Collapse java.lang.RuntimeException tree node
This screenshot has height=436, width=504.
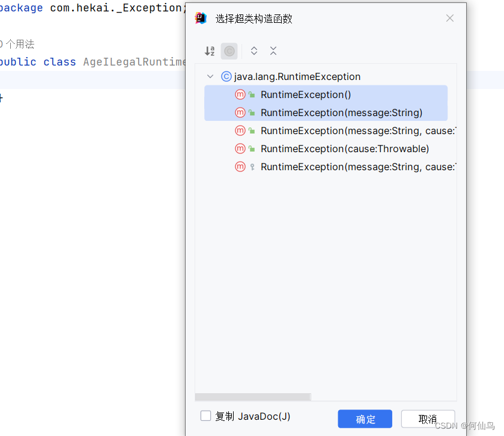[x=210, y=76]
